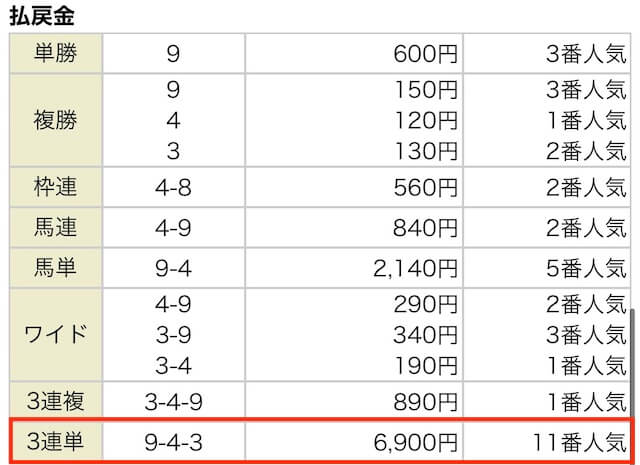The height and width of the screenshot is (465, 640).
Task: Click the 600円 win payout
Action: click(424, 53)
